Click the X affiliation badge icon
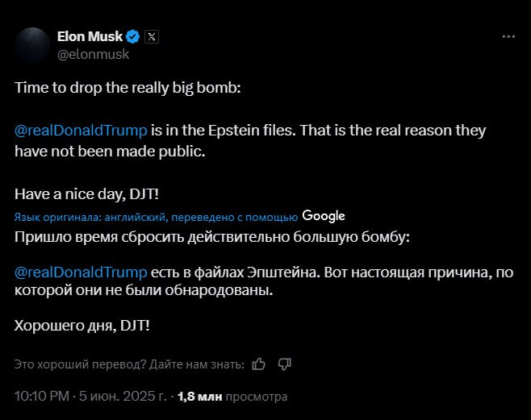The image size is (531, 420). [153, 36]
